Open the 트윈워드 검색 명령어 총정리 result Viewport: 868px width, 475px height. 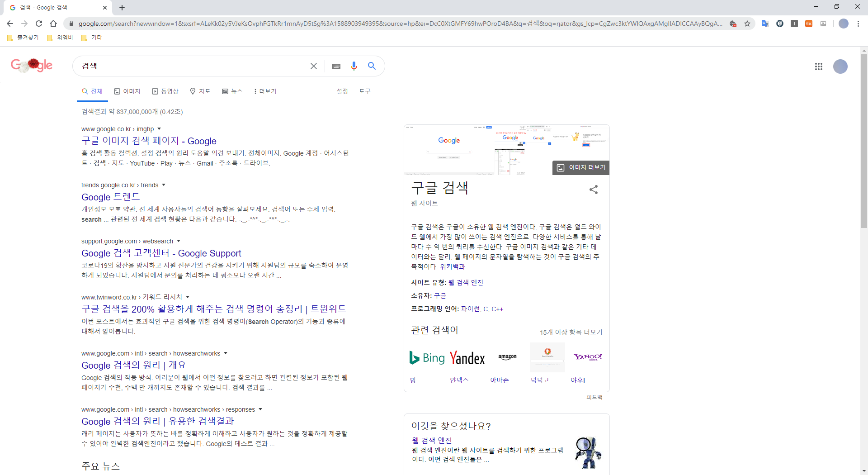click(x=214, y=309)
